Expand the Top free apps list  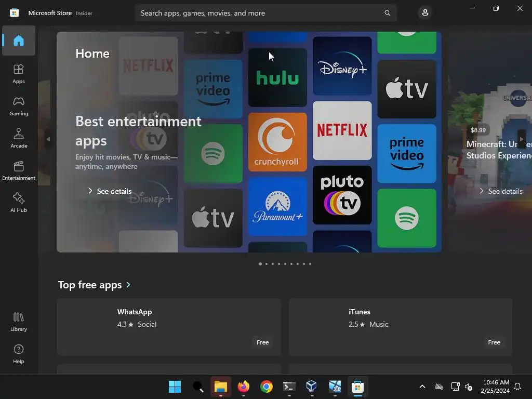[x=95, y=285]
